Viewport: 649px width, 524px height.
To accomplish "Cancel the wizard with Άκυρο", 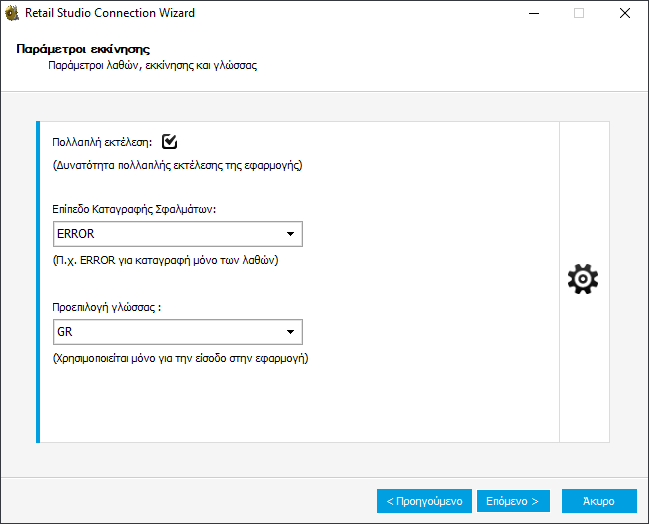I will [599, 500].
